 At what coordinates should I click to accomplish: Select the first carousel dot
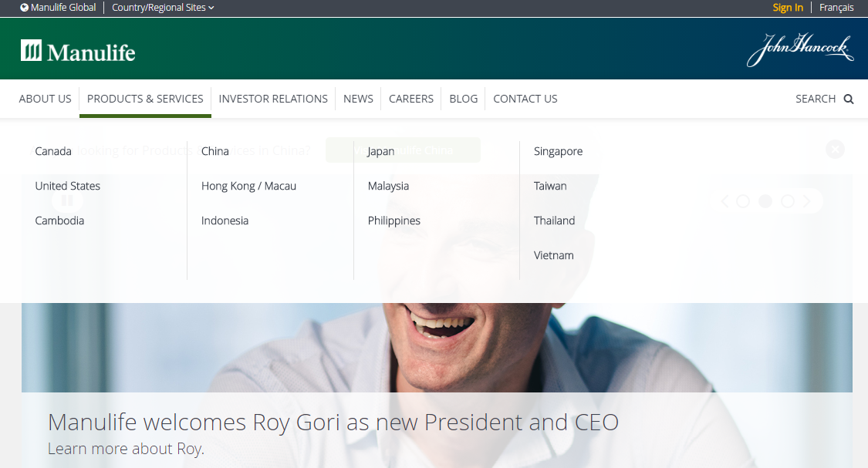pos(743,201)
